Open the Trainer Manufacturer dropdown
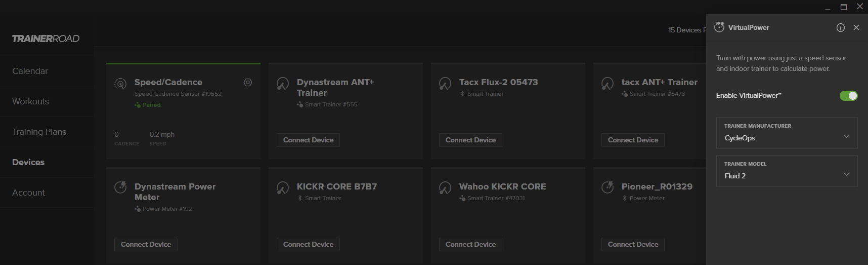Image resolution: width=868 pixels, height=265 pixels. (787, 133)
